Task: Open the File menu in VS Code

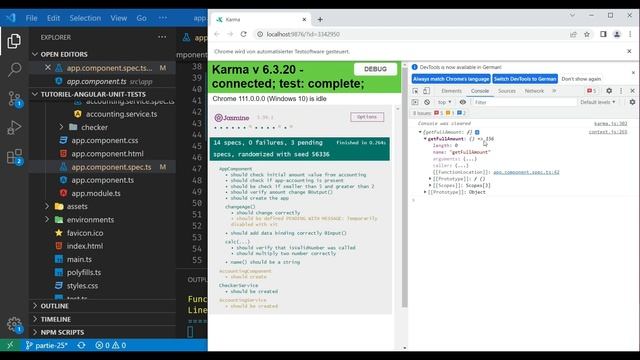Action: click(x=31, y=18)
